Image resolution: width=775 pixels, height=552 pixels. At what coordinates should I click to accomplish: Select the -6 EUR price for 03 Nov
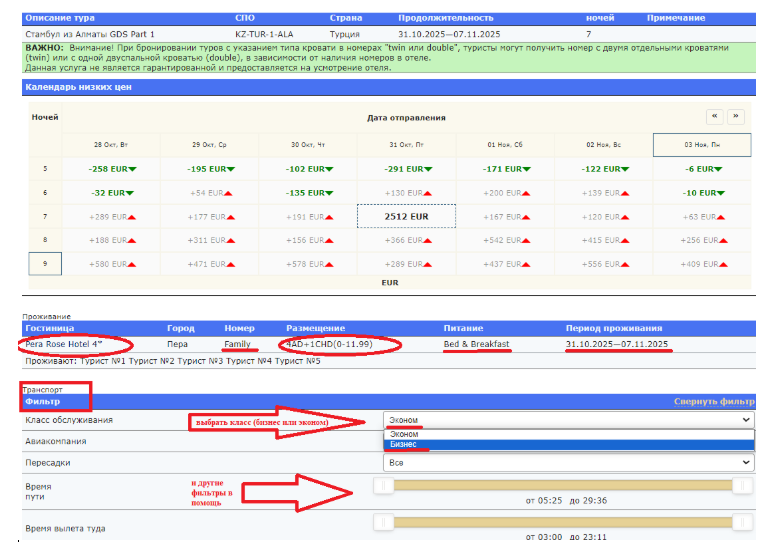point(702,168)
